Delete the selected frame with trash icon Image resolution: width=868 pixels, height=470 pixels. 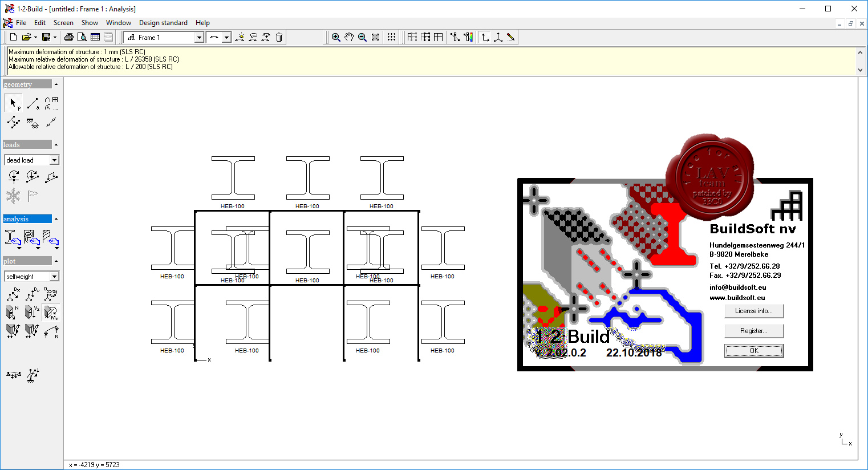[279, 37]
